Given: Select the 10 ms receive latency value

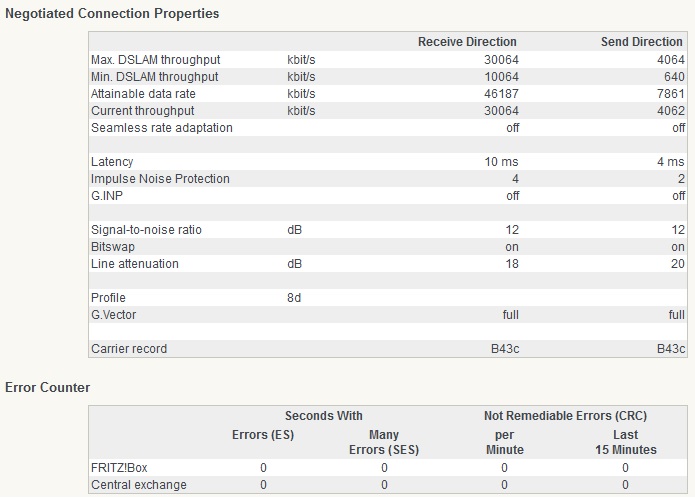Looking at the screenshot, I should click(x=502, y=162).
